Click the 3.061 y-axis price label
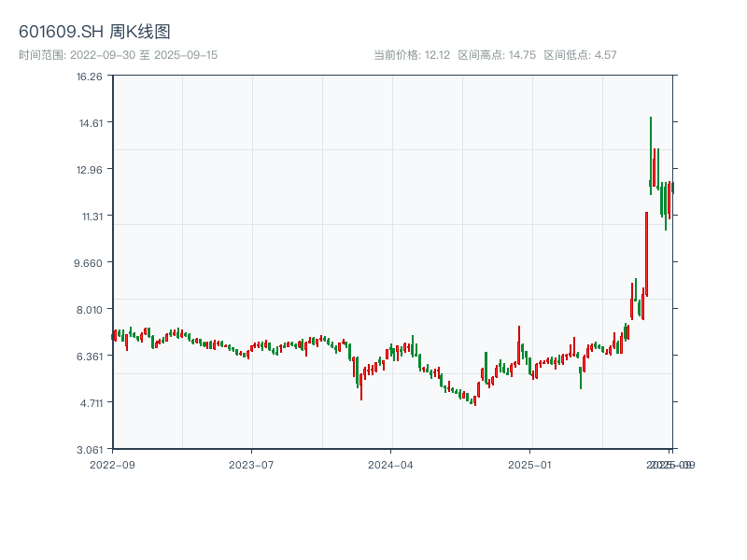The width and height of the screenshot is (747, 560). (90, 450)
